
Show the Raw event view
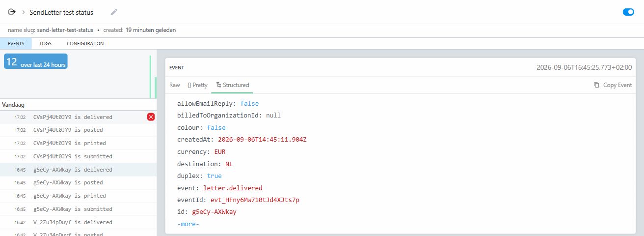tap(175, 85)
